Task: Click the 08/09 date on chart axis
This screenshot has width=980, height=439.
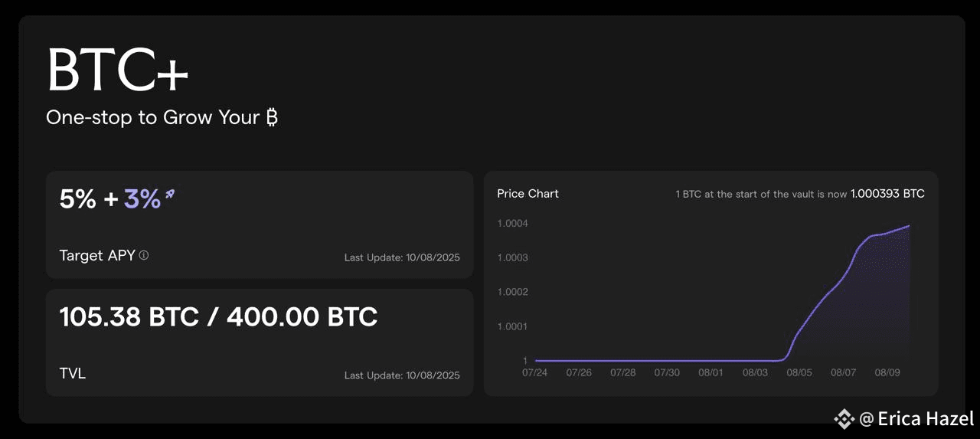Action: pyautogui.click(x=887, y=372)
